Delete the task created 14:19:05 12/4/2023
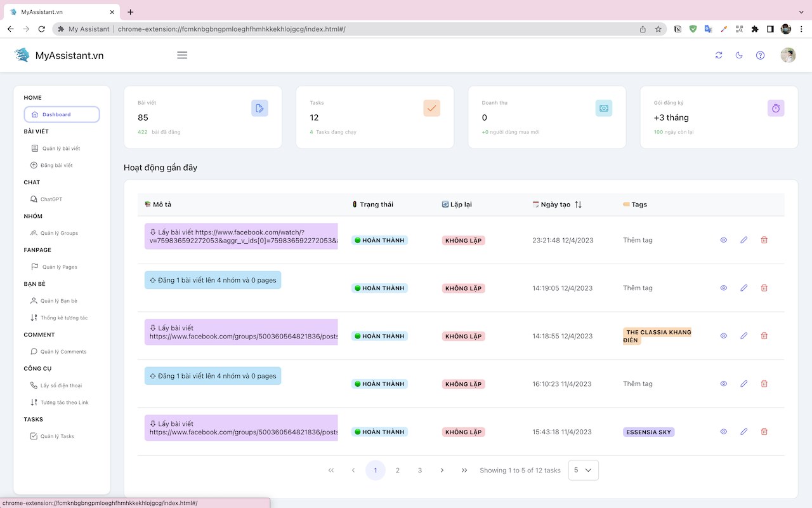 point(764,288)
